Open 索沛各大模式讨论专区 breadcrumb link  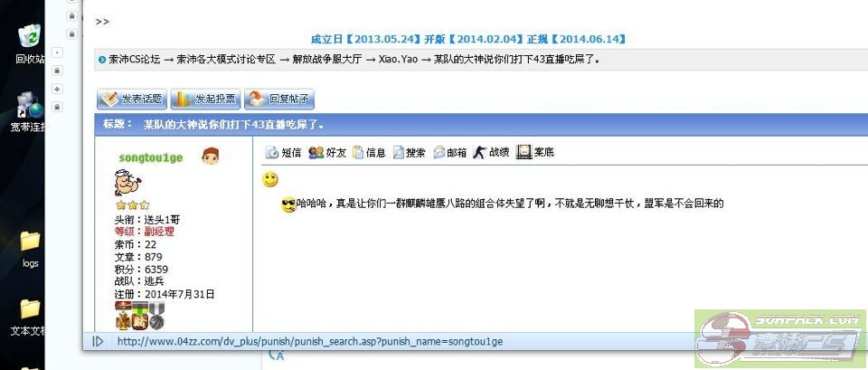226,60
